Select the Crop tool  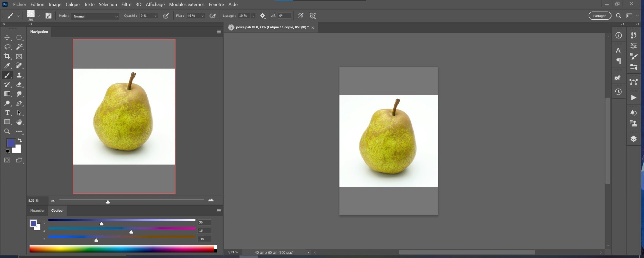click(7, 56)
